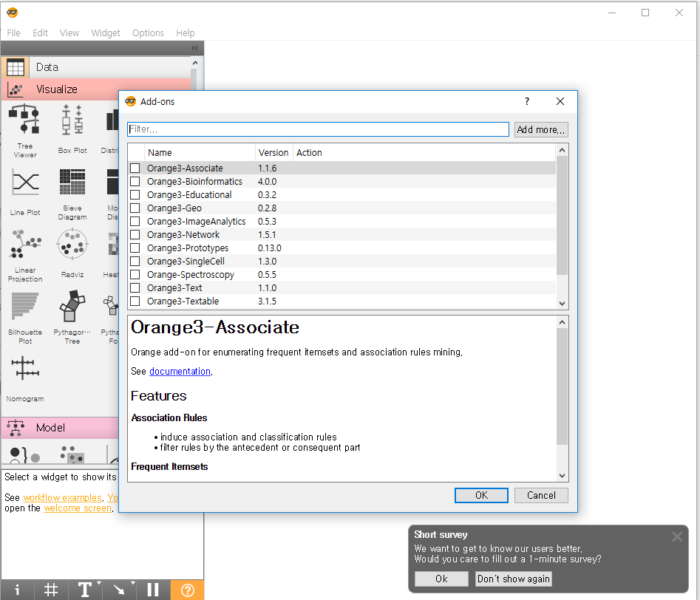Expand the Data widget category

[x=96, y=67]
